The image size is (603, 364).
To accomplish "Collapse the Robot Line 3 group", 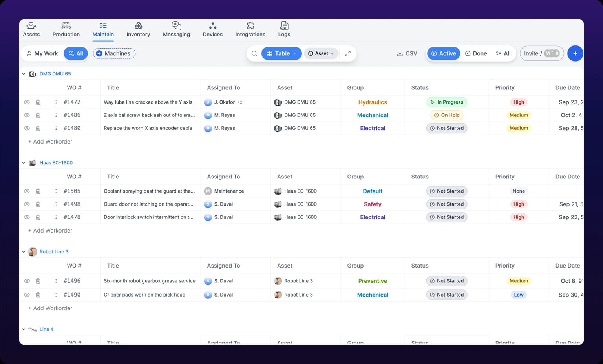I will coord(24,252).
